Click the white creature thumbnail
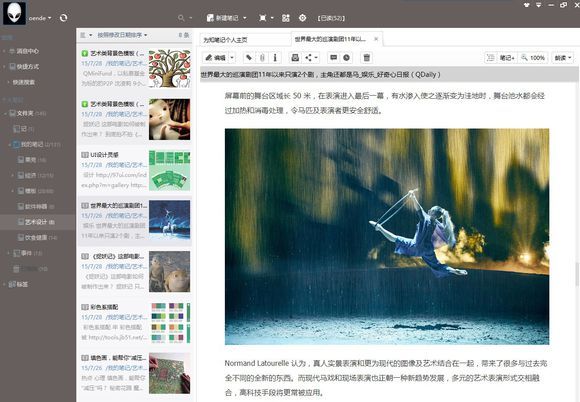This screenshot has width=580, height=402. pos(169,119)
